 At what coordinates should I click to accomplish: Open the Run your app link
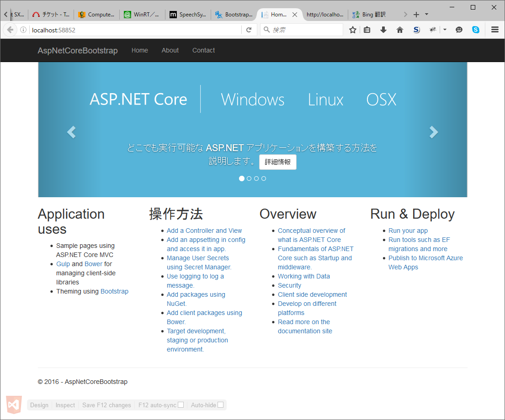[x=408, y=231]
